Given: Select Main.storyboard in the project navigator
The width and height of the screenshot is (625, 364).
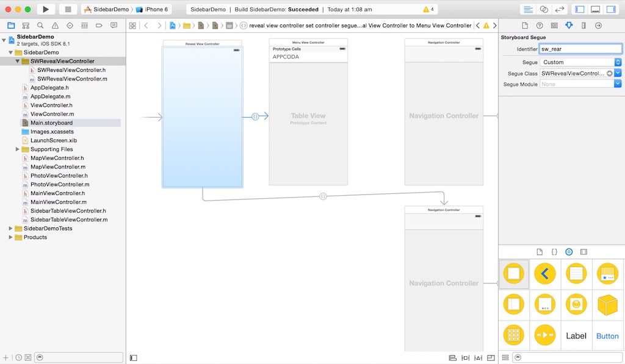Looking at the screenshot, I should pos(51,123).
